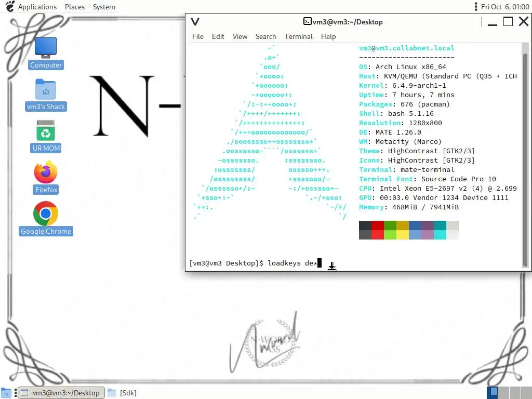Open the Places menu

(75, 7)
